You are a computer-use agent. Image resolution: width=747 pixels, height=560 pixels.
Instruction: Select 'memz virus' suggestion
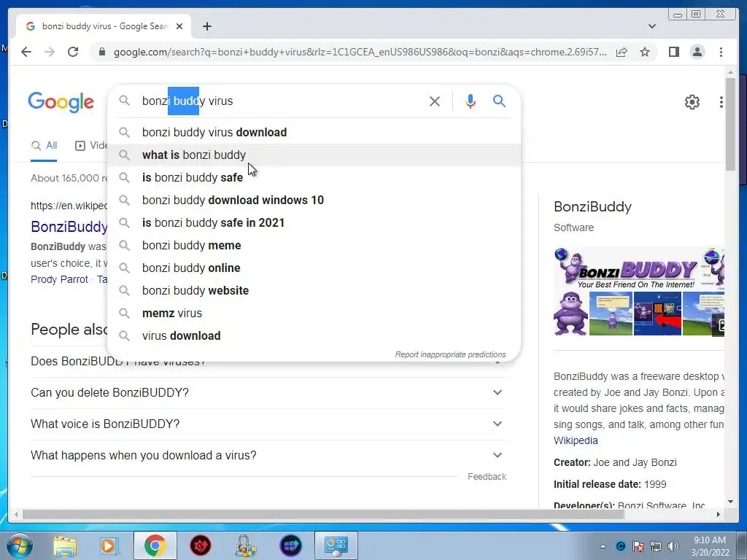[314, 314]
